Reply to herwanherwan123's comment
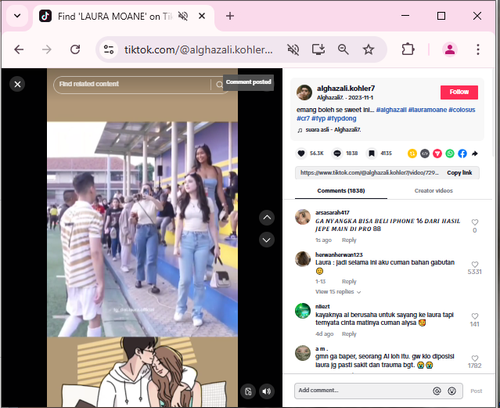The height and width of the screenshot is (408, 500). 349,281
